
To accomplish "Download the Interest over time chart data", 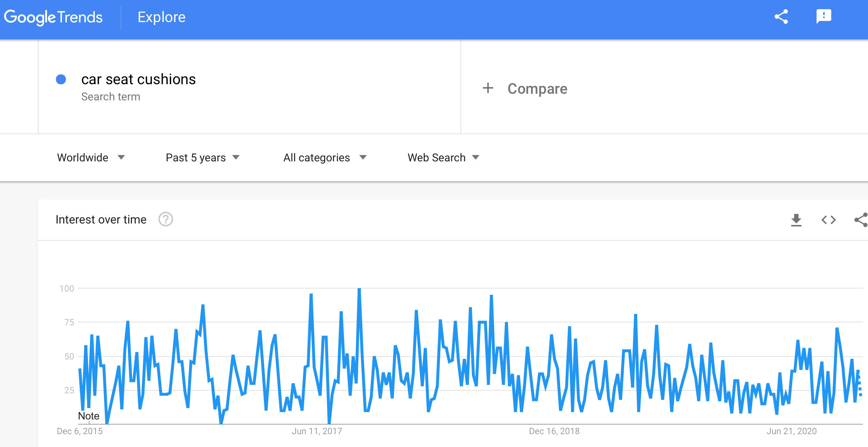I will point(796,220).
